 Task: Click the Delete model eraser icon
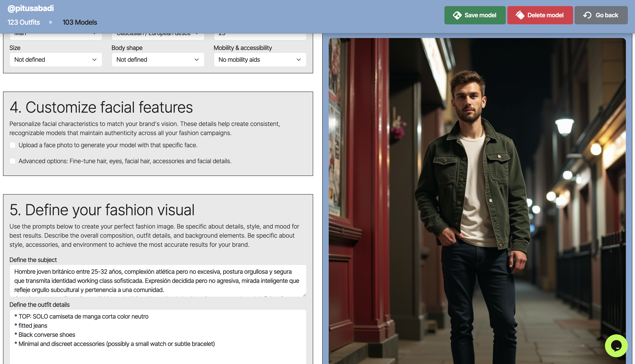(x=520, y=15)
